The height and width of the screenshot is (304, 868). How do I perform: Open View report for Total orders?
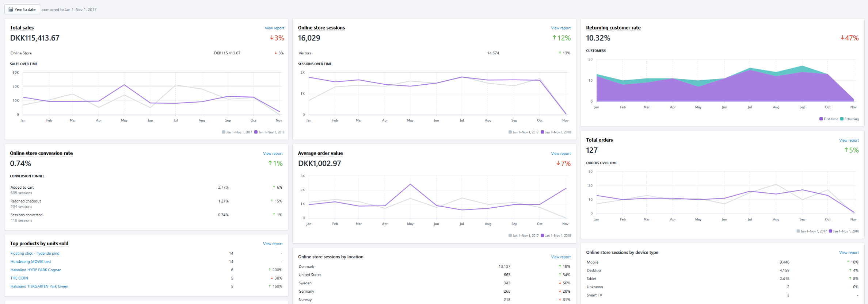coord(849,141)
